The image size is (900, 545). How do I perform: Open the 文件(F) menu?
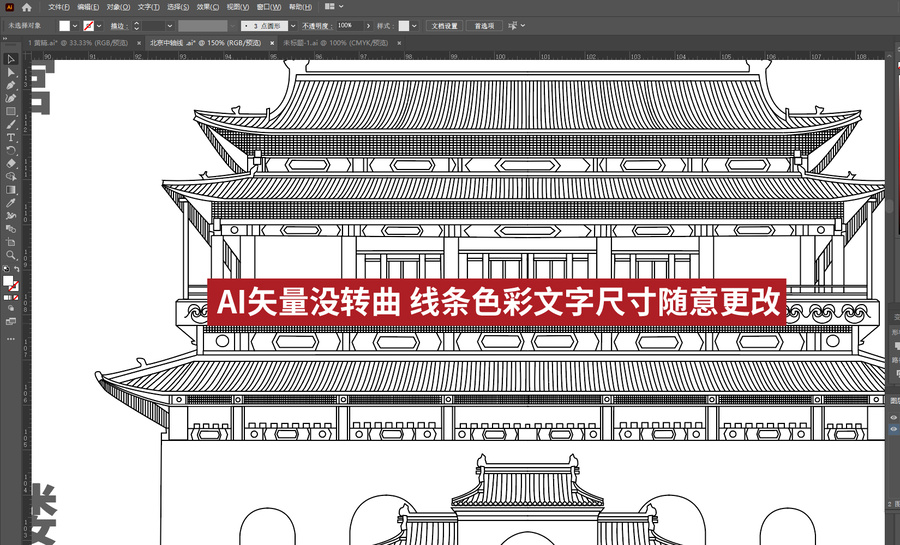[59, 7]
